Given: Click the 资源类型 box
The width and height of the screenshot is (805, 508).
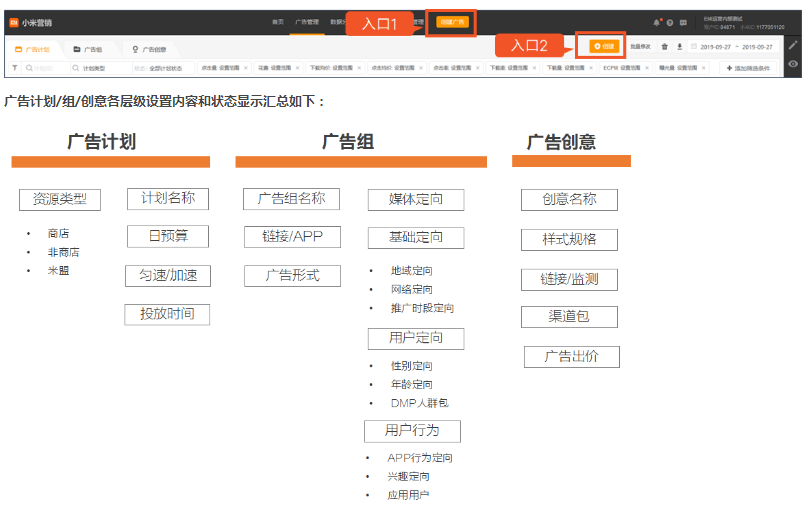Looking at the screenshot, I should coord(60,199).
